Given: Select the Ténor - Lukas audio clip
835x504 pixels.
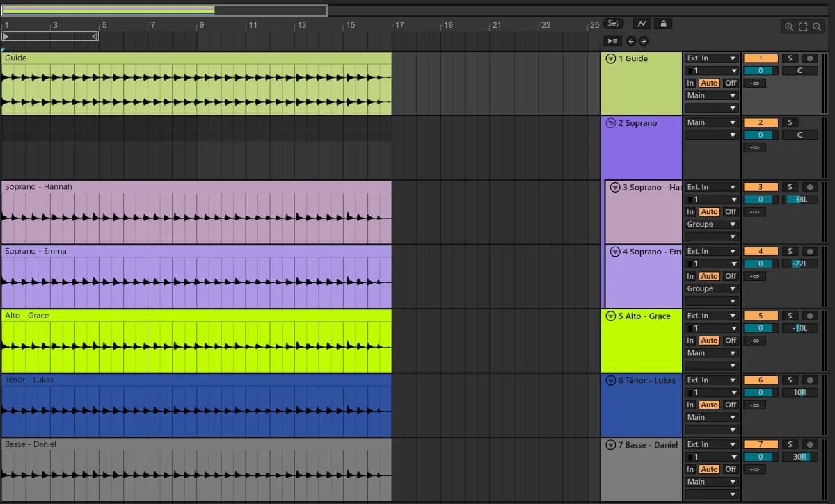Looking at the screenshot, I should 196,406.
